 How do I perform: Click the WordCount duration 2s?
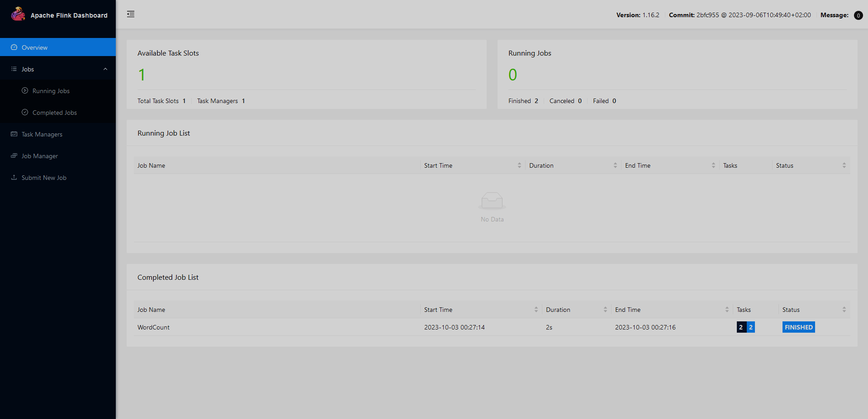coord(549,327)
